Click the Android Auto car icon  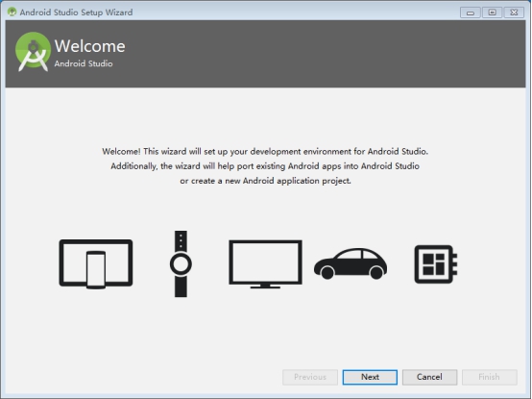pos(351,263)
